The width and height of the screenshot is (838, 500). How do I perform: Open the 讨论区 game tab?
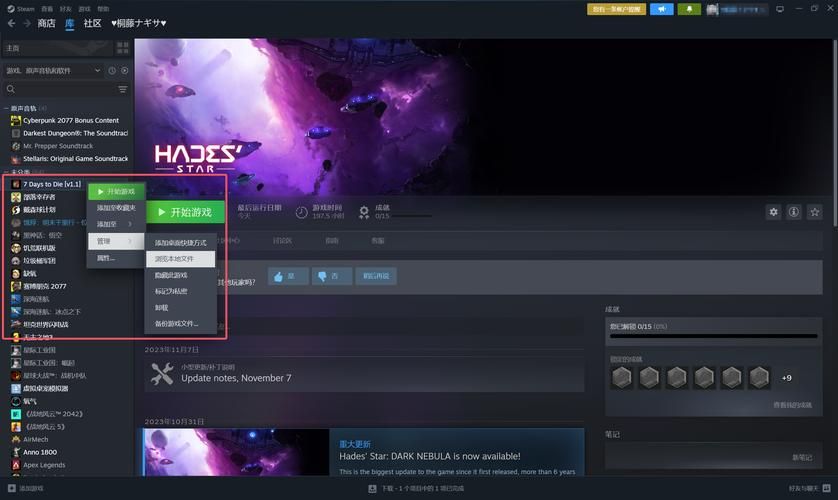pos(282,241)
